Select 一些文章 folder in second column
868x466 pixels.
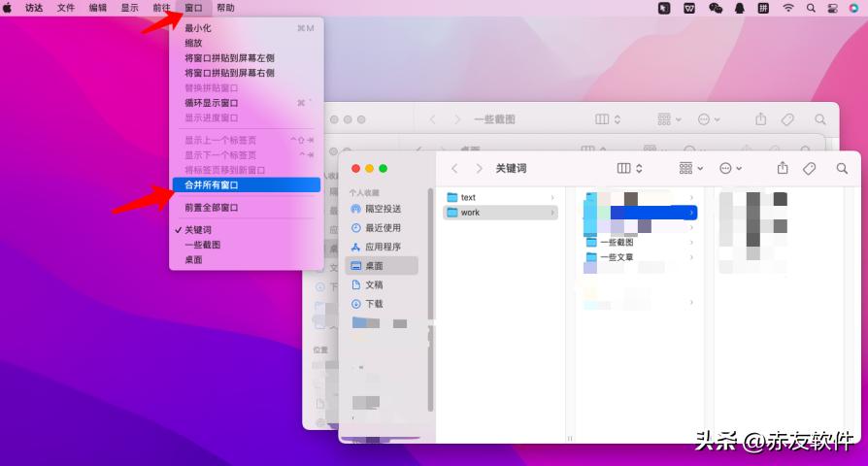coord(641,257)
